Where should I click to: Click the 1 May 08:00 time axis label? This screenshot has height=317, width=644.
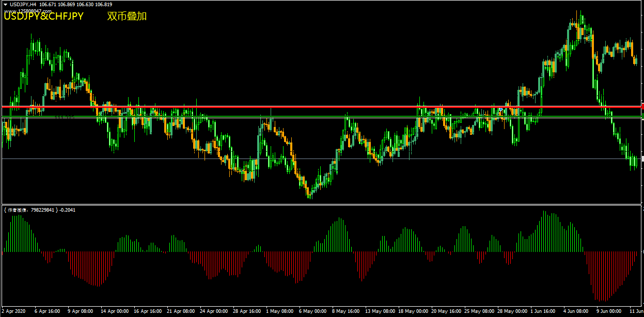279,311
